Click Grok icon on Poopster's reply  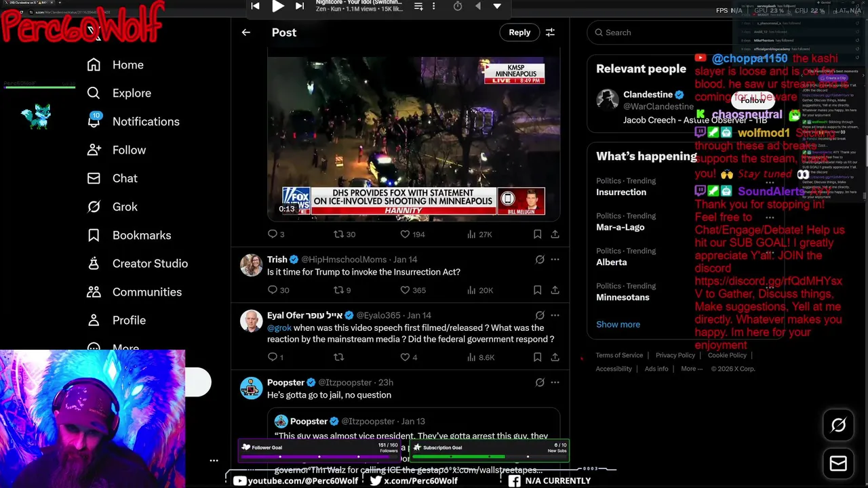(540, 382)
